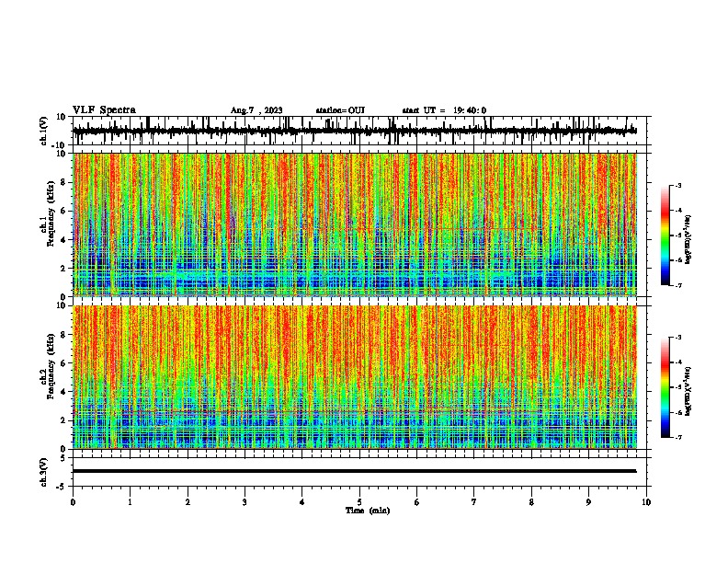Image resolution: width=728 pixels, height=563 pixels.
Task: Click time axis tick label "7"
Action: pos(474,502)
